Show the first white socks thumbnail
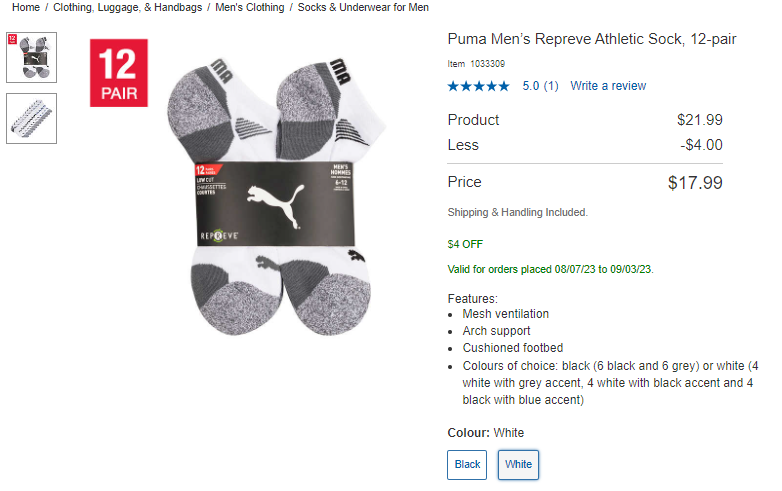 [32, 57]
